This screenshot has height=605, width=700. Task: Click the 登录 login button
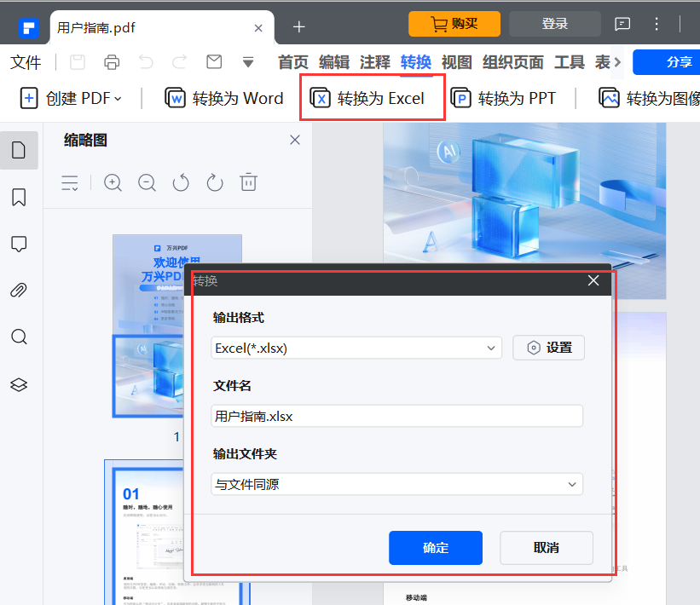[x=553, y=24]
